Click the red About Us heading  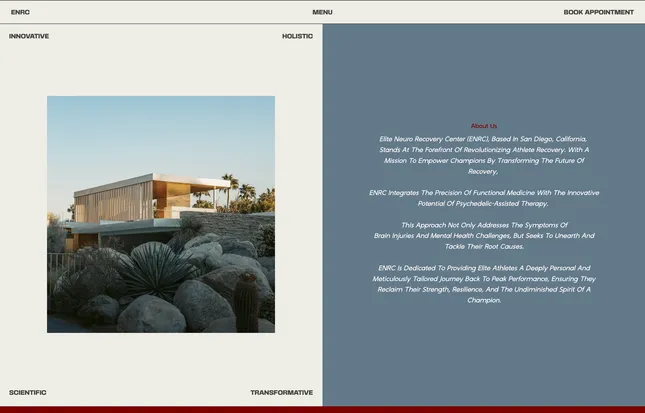484,126
